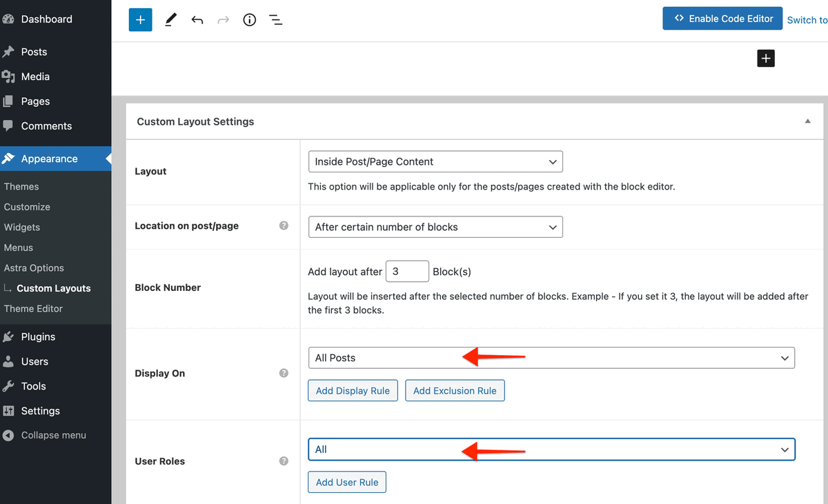This screenshot has width=828, height=504.
Task: Click the Appearance paintbrush icon
Action: pyautogui.click(x=8, y=159)
